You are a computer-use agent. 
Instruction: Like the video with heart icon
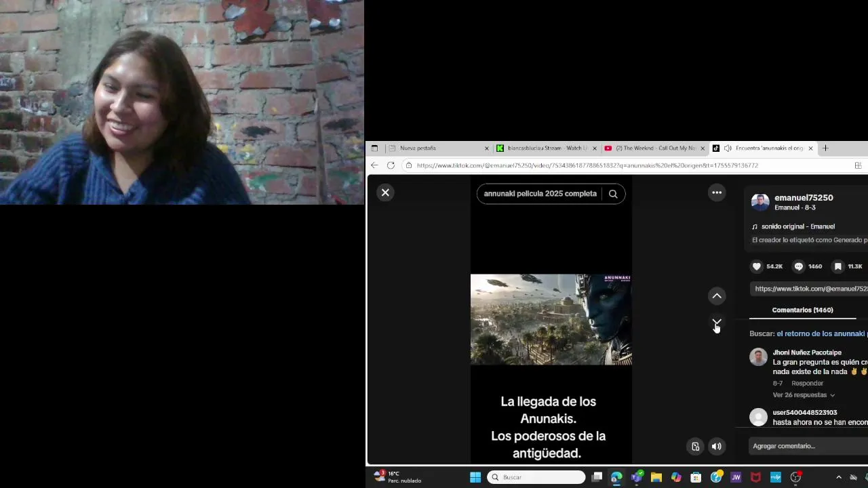pos(757,266)
